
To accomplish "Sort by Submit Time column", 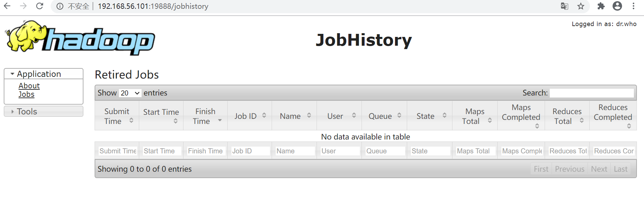I will pos(117,116).
